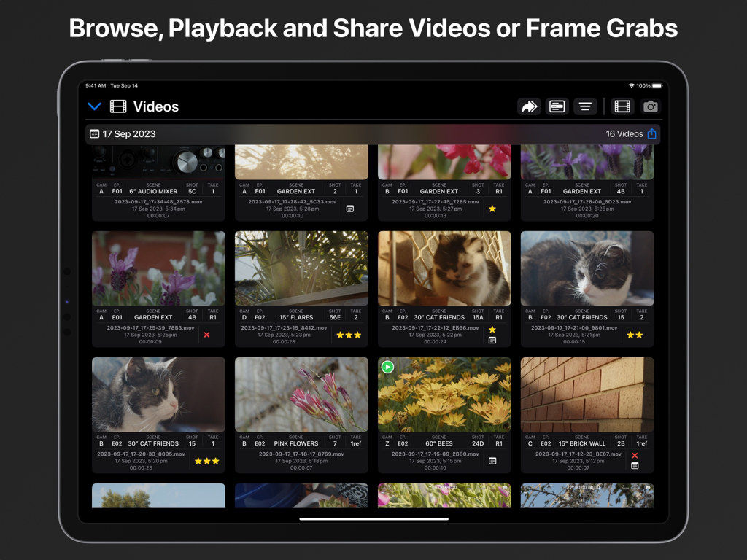Toggle the red reject mark on 7883.mov
This screenshot has width=747, height=560.
click(207, 335)
